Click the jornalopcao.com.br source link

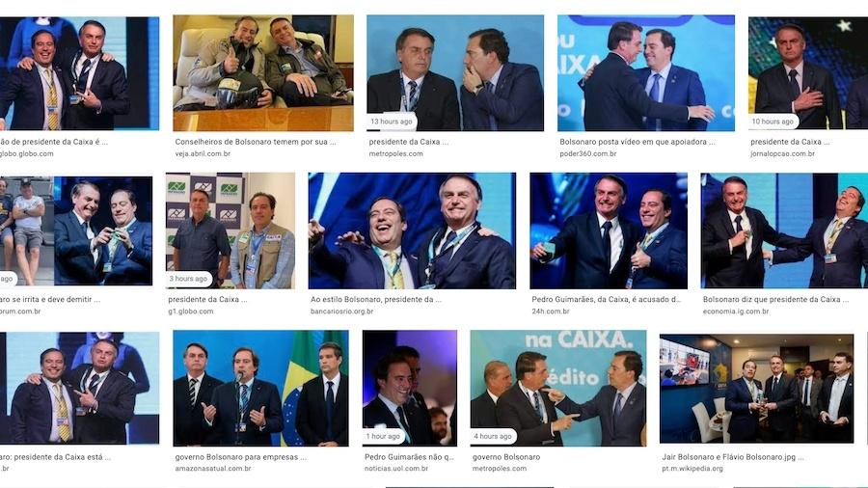(x=783, y=153)
